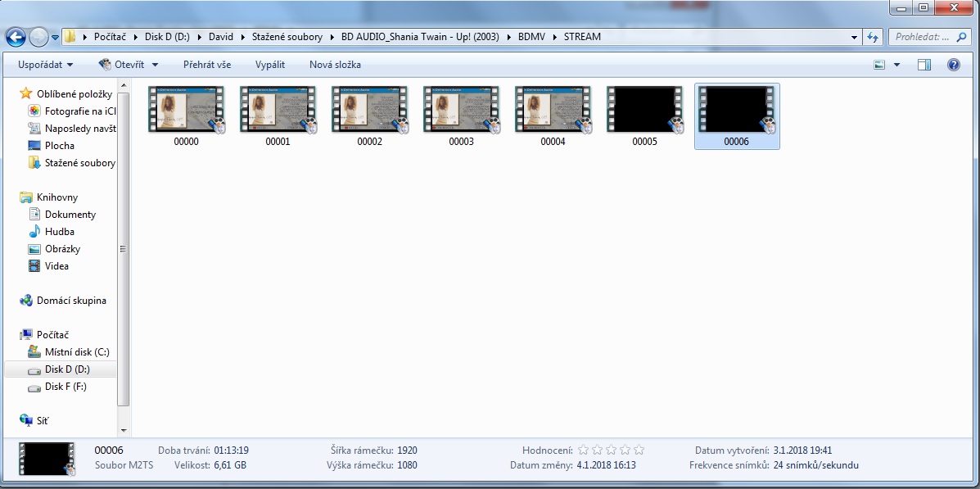980x489 pixels.
Task: Click Vypálit toolbar button
Action: coord(270,65)
